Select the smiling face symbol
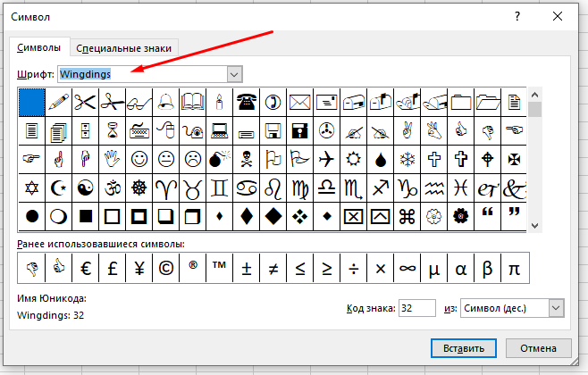 pyautogui.click(x=139, y=159)
